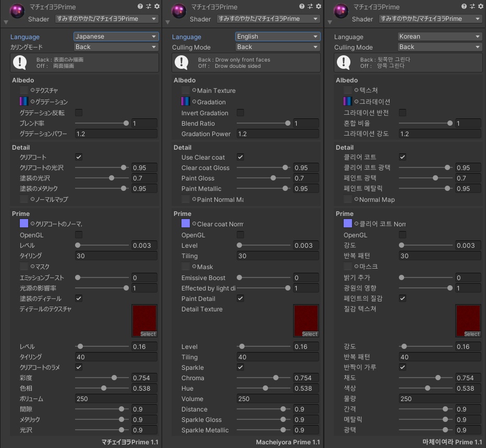Viewport: 486px width, 448px height.
Task: Click the Language label in English panel
Action: click(187, 37)
